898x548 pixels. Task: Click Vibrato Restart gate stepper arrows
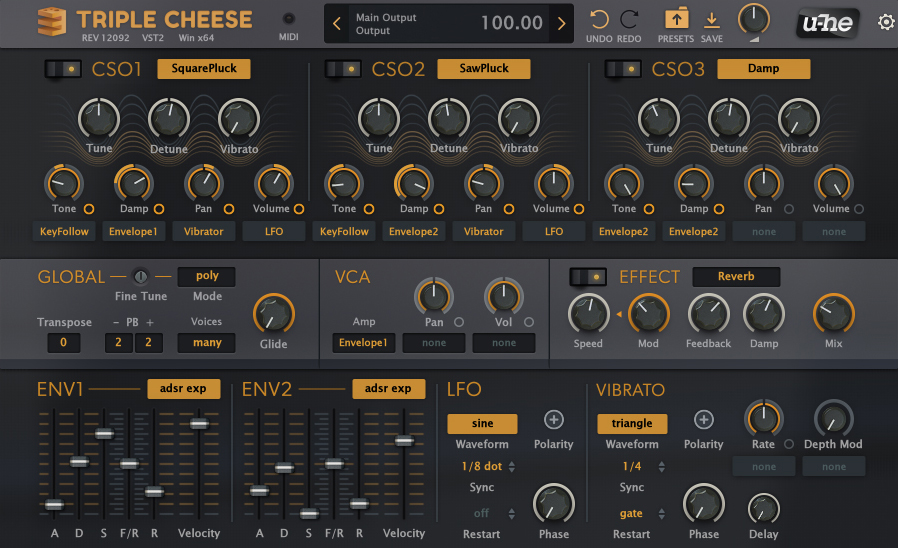pos(661,514)
